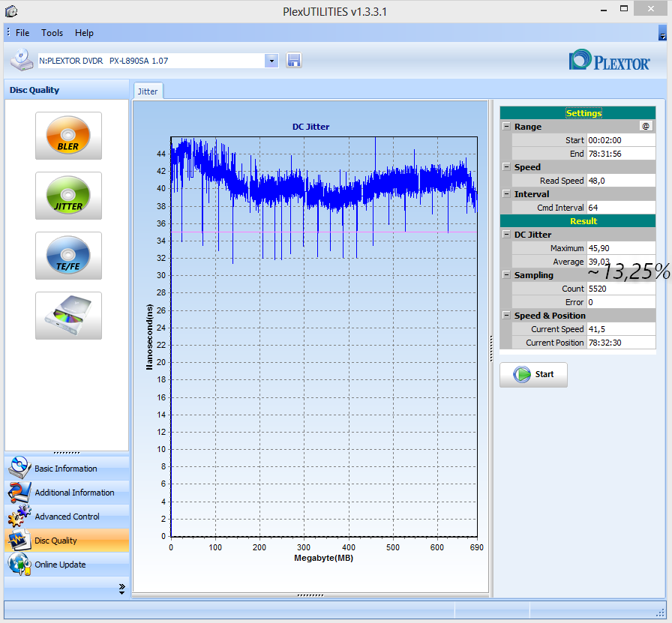Select the JITTER disc test
The image size is (672, 623).
pos(68,196)
